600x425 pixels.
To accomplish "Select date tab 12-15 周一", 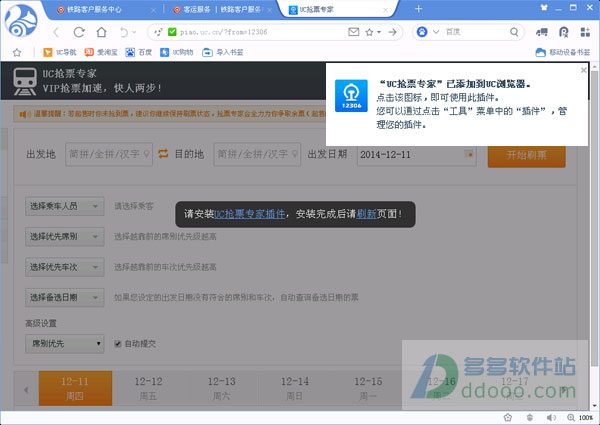I will pyautogui.click(x=368, y=388).
